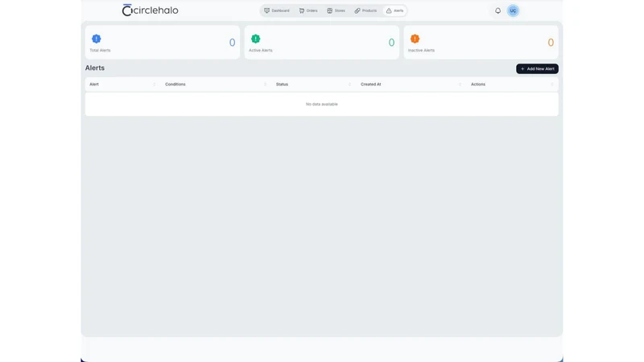This screenshot has width=644, height=362.
Task: Sort by the Status column
Action: [349, 84]
